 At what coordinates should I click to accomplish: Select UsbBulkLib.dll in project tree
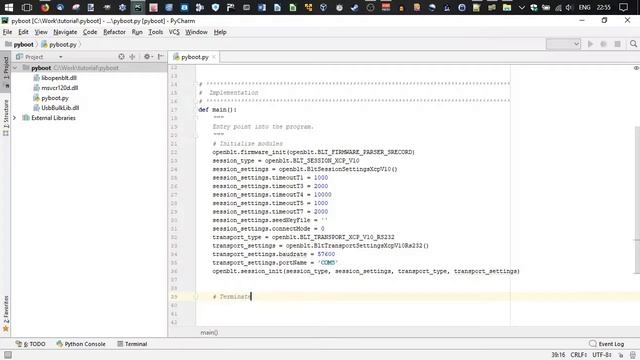tap(60, 108)
